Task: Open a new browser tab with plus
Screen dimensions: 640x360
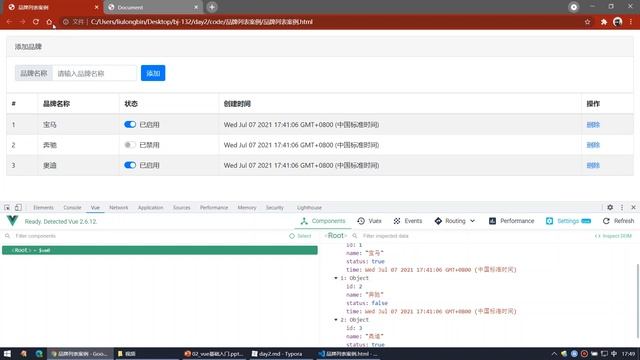Action: 211,7
